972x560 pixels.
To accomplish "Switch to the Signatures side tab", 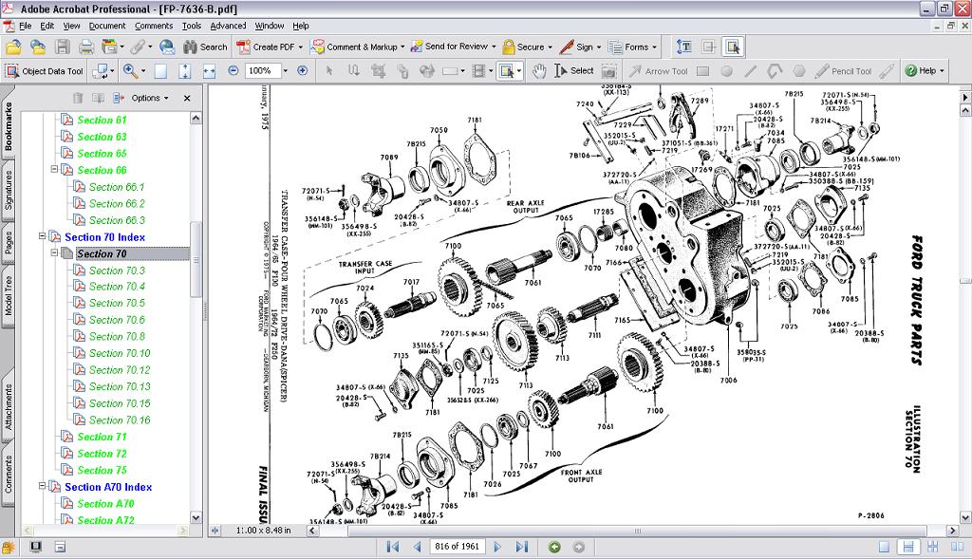I will click(8, 191).
